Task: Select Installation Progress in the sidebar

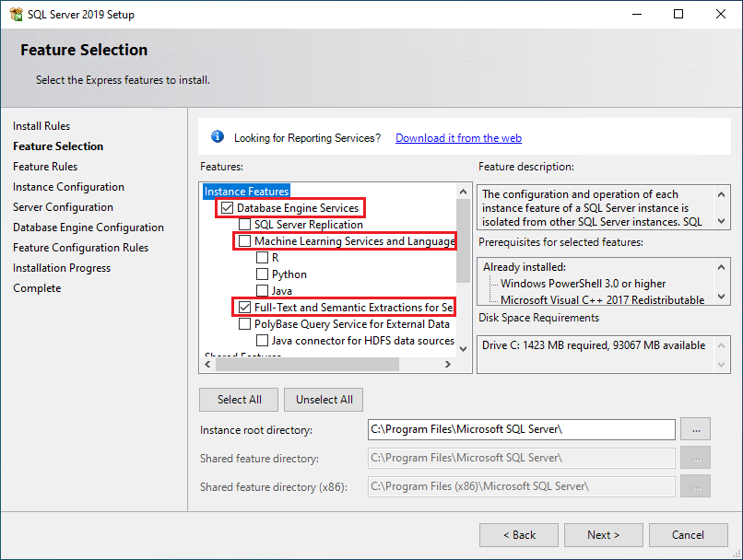Action: coord(62,267)
